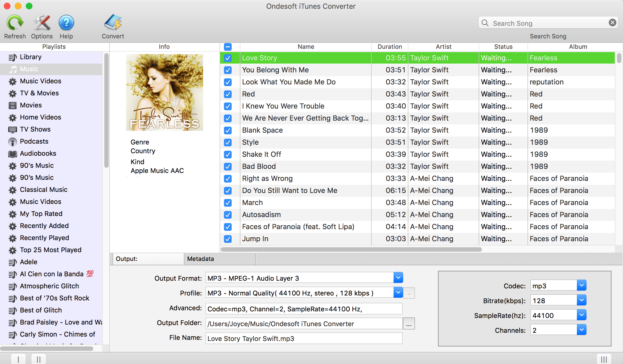
Task: Switch to the Metadata tab
Action: (201, 258)
